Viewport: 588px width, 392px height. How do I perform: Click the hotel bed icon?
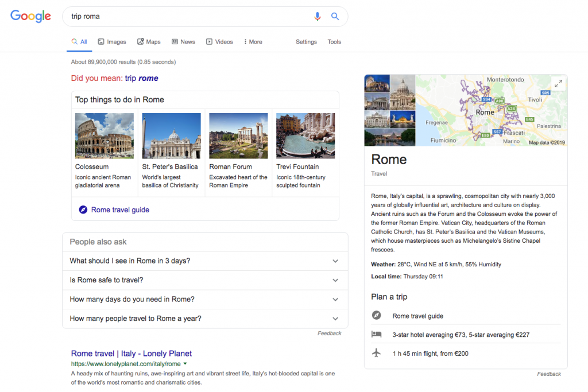(377, 334)
